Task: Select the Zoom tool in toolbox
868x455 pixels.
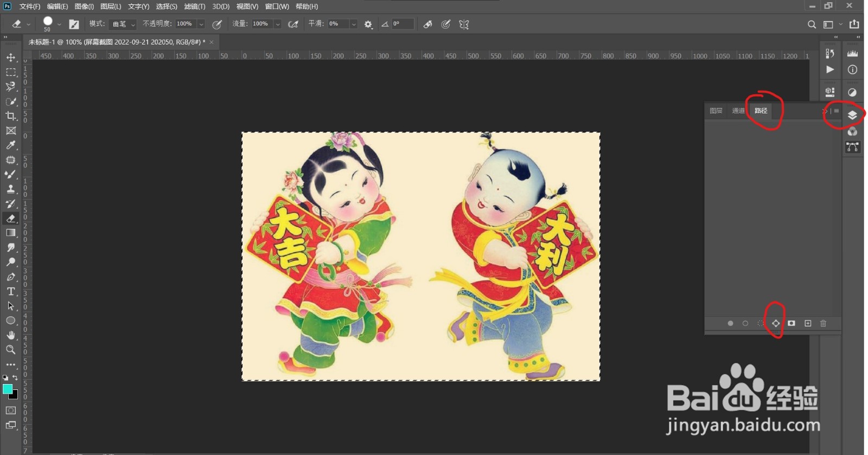Action: click(x=11, y=350)
